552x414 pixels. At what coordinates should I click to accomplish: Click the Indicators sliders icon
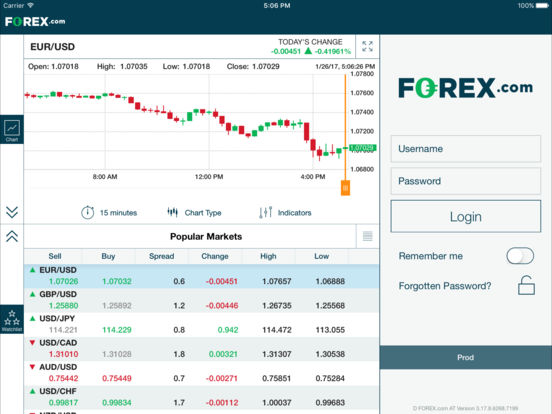[265, 212]
